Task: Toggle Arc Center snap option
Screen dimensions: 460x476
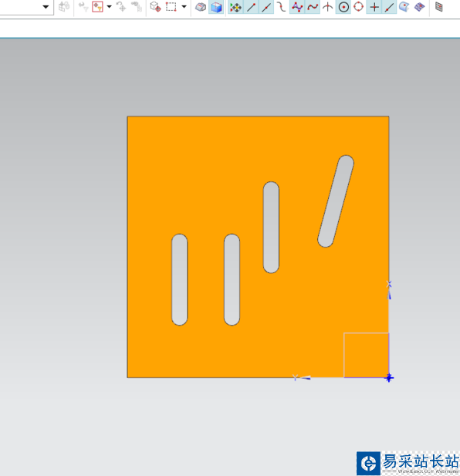Action: [343, 7]
